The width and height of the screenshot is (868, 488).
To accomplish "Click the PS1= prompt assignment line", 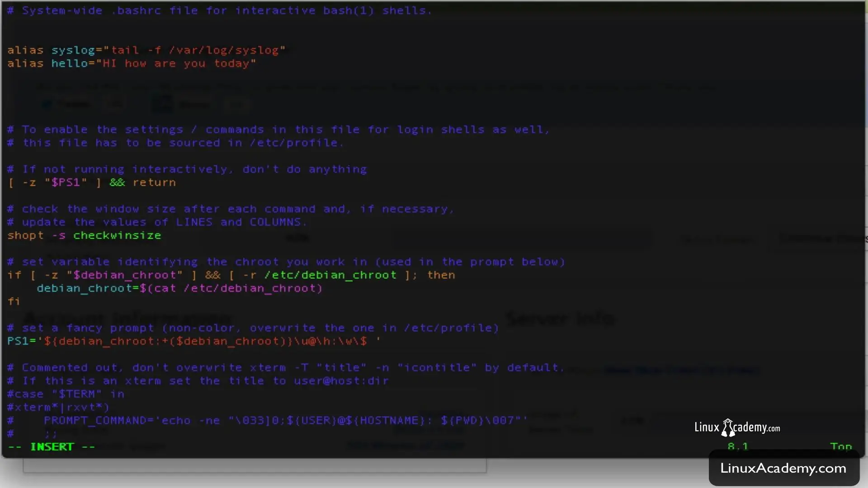I will pyautogui.click(x=193, y=341).
